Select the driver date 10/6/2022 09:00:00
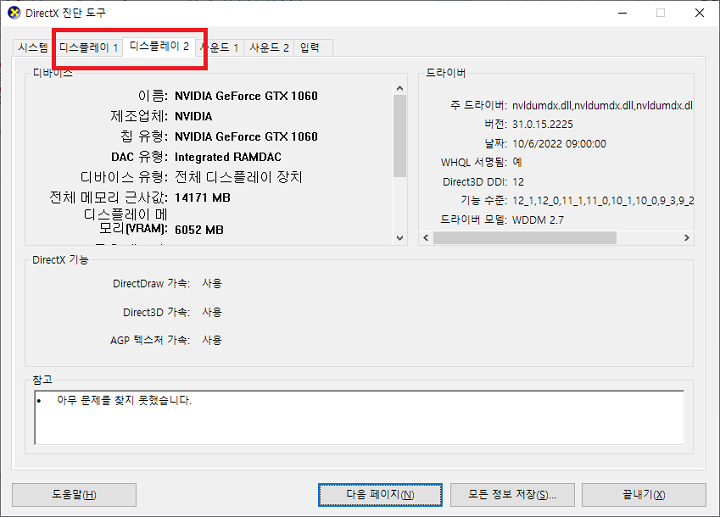Image resolution: width=720 pixels, height=517 pixels. (559, 144)
